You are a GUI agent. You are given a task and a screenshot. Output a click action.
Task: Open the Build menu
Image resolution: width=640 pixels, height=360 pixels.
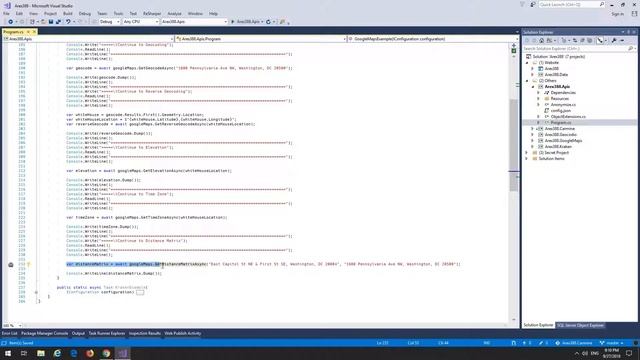[x=68, y=13]
